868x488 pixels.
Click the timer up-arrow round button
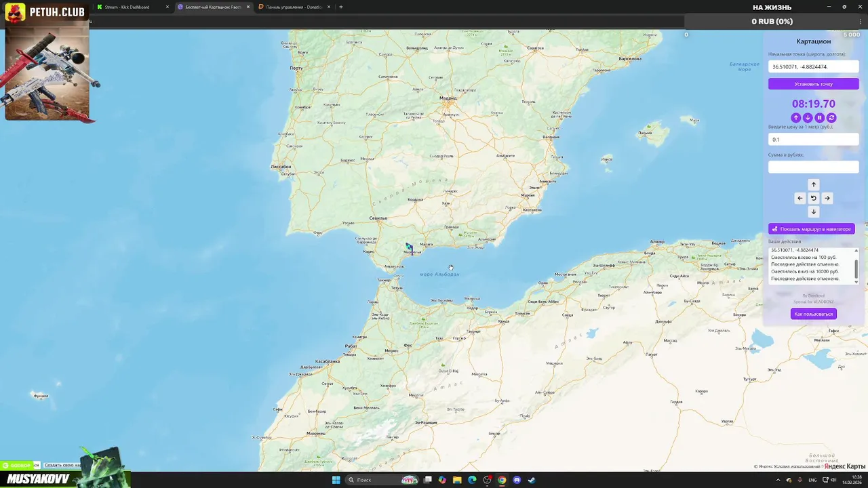[796, 118]
